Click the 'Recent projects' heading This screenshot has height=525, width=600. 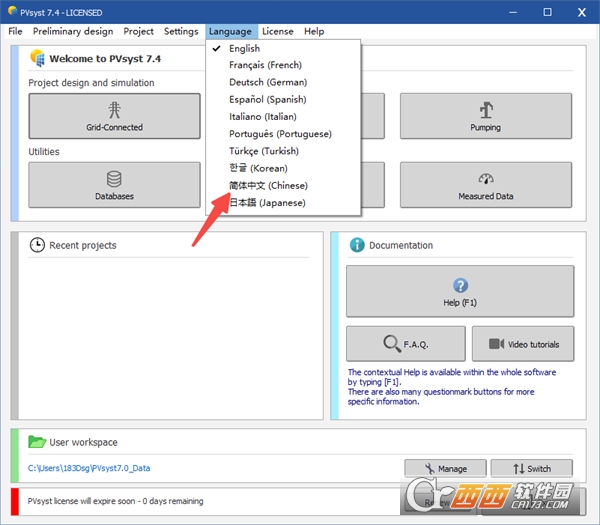pos(83,245)
